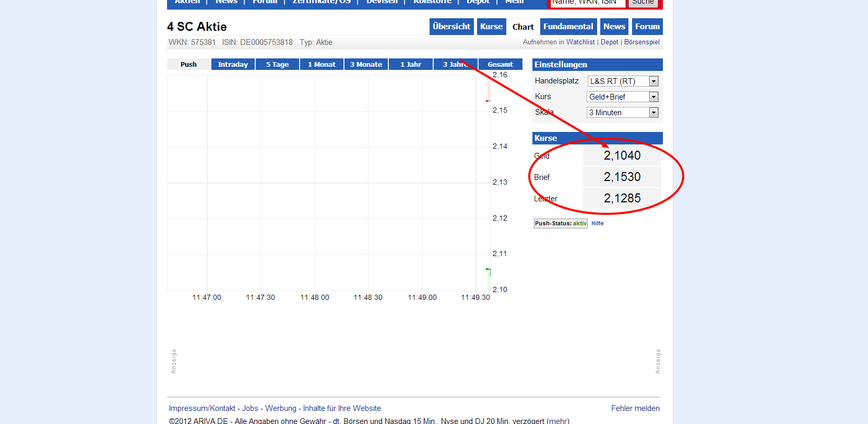
Task: Show the Gesamt chart range
Action: (500, 65)
